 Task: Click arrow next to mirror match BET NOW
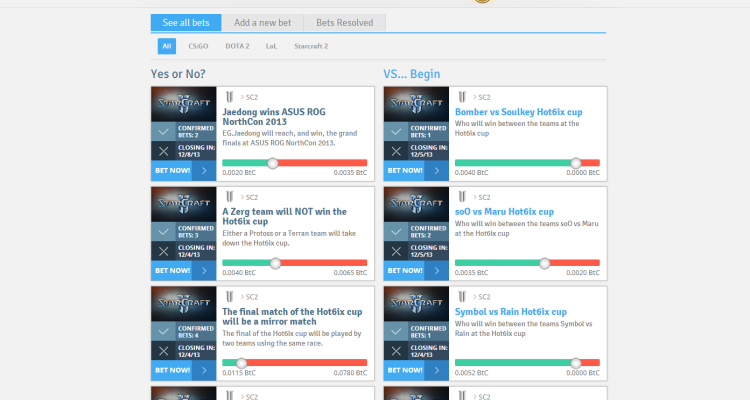[x=204, y=370]
